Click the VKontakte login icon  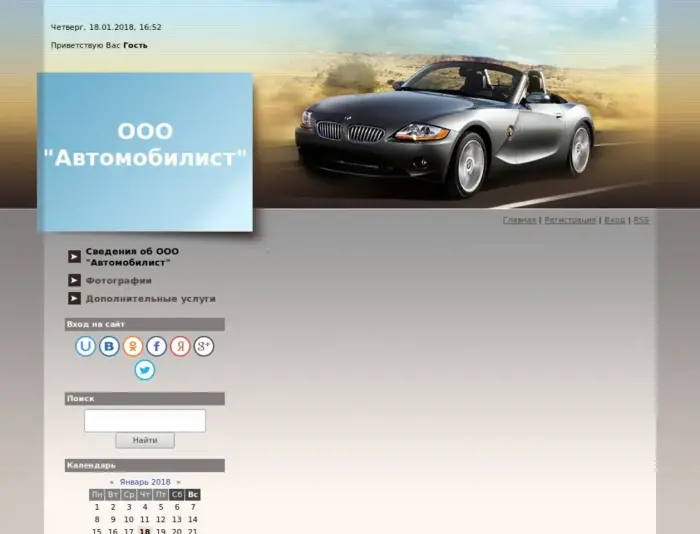(x=109, y=346)
